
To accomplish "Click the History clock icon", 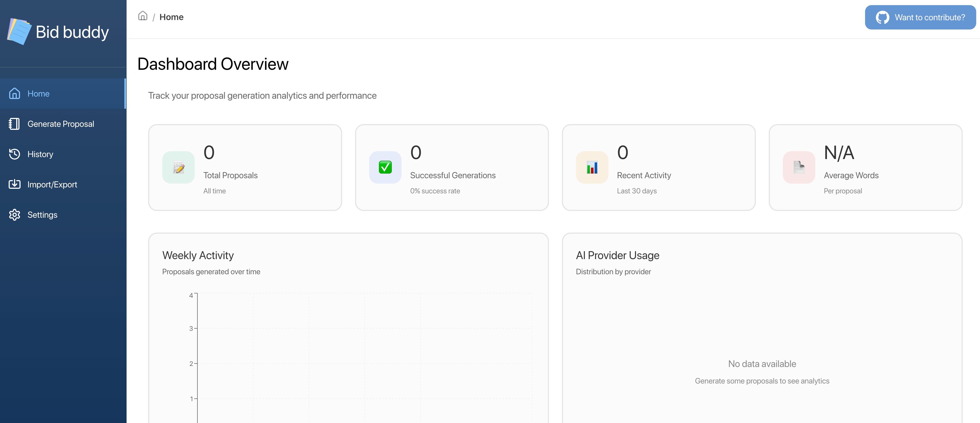I will (14, 154).
